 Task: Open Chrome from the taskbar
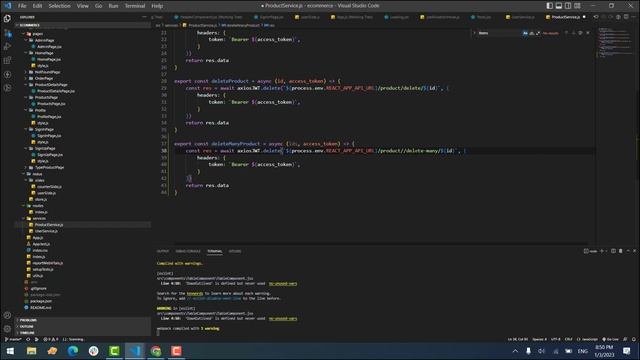(x=156, y=351)
